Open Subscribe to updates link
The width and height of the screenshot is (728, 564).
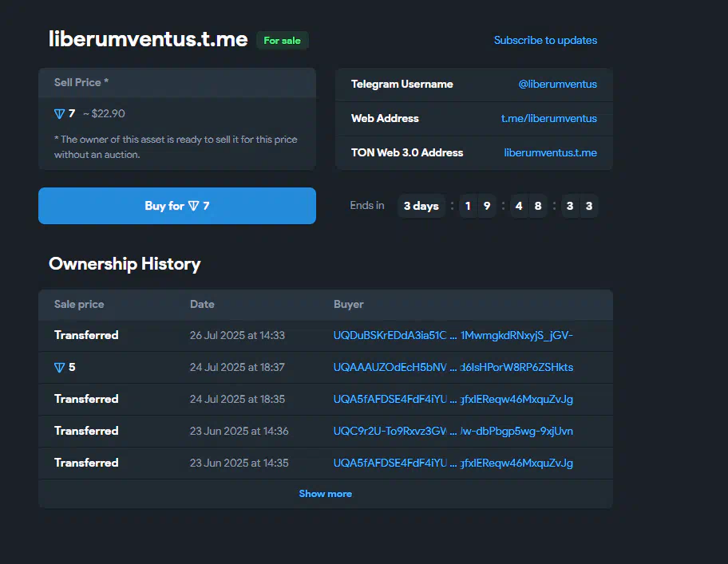(x=545, y=41)
